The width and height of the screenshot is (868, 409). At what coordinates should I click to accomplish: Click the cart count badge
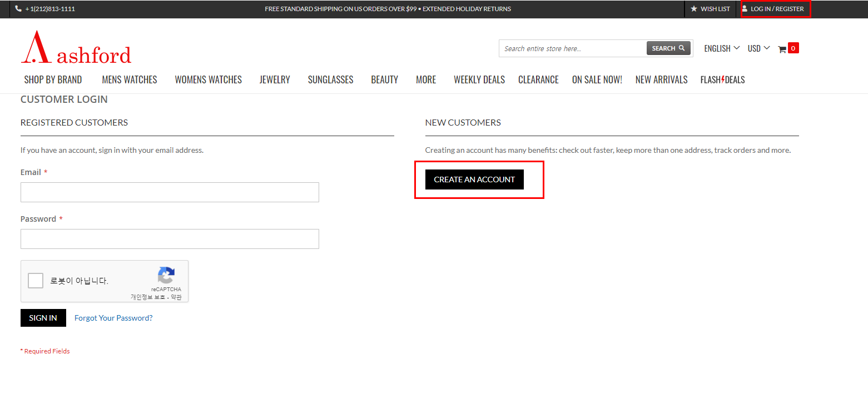point(793,48)
